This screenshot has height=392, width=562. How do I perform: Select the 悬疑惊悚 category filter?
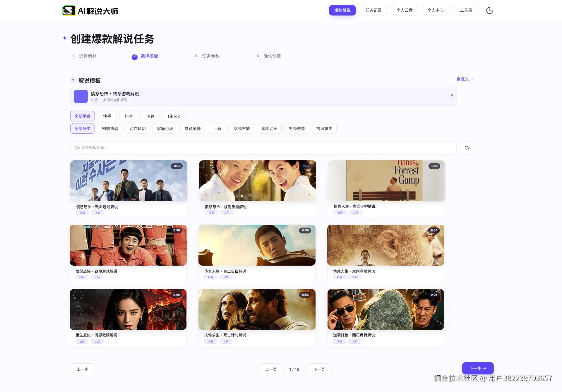(192, 128)
